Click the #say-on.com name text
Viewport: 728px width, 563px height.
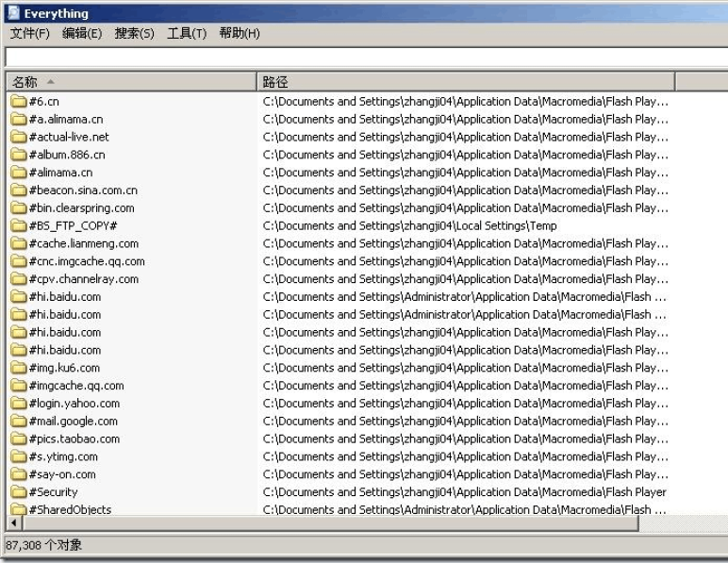coord(62,474)
